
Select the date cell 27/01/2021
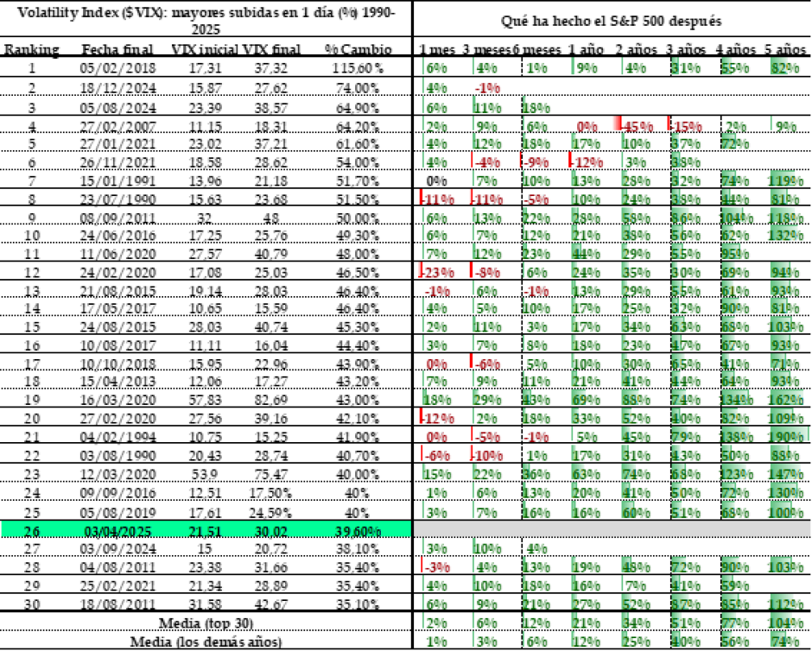coord(117,144)
